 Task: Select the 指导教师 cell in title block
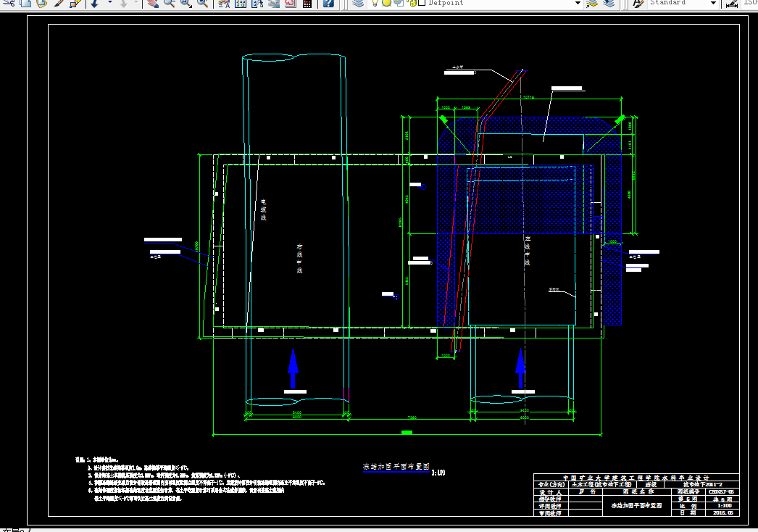point(550,499)
